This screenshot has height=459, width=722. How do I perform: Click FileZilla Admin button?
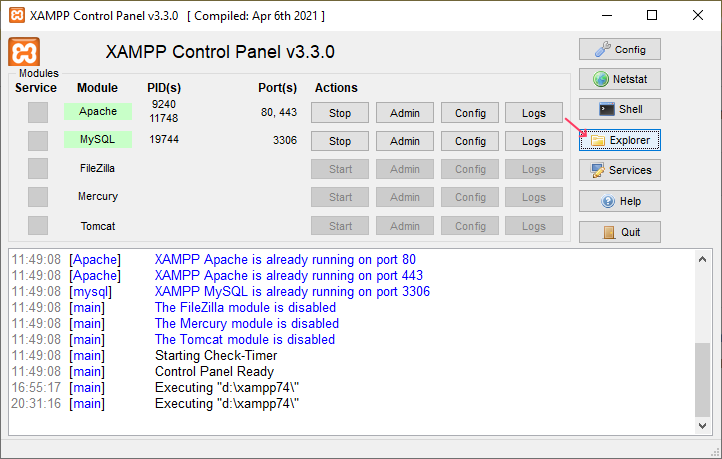coord(405,169)
